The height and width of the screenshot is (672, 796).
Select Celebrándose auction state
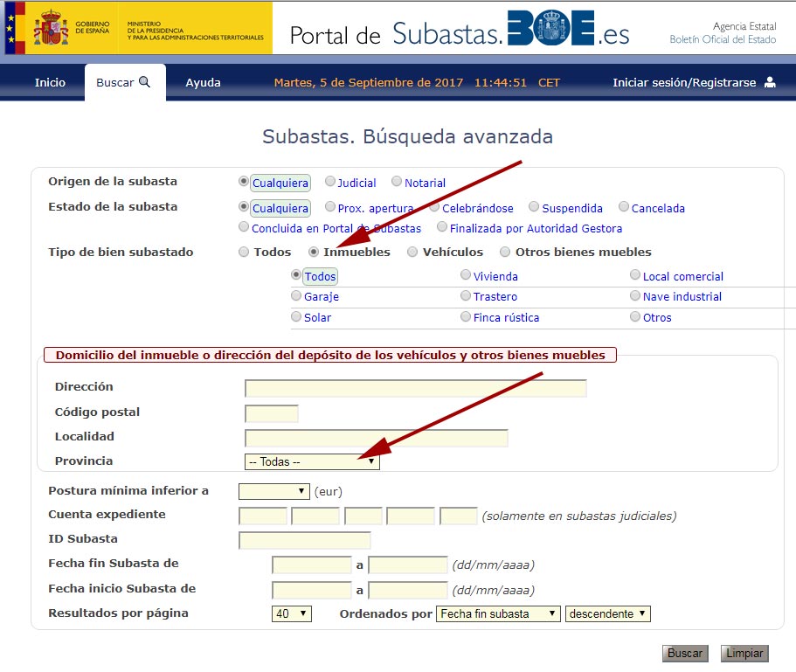pos(434,206)
